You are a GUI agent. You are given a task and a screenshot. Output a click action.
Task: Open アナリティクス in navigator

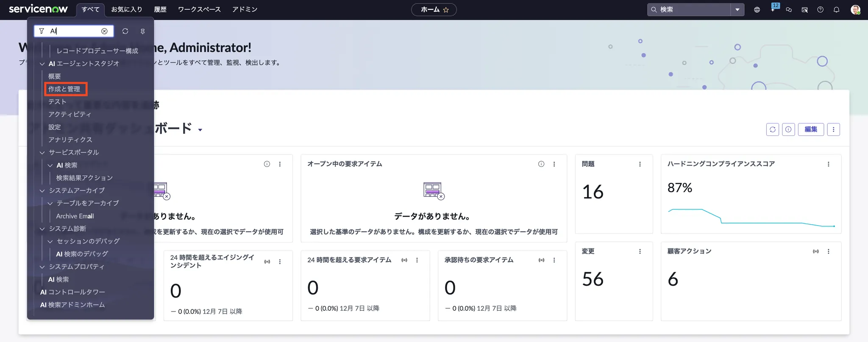pos(70,140)
